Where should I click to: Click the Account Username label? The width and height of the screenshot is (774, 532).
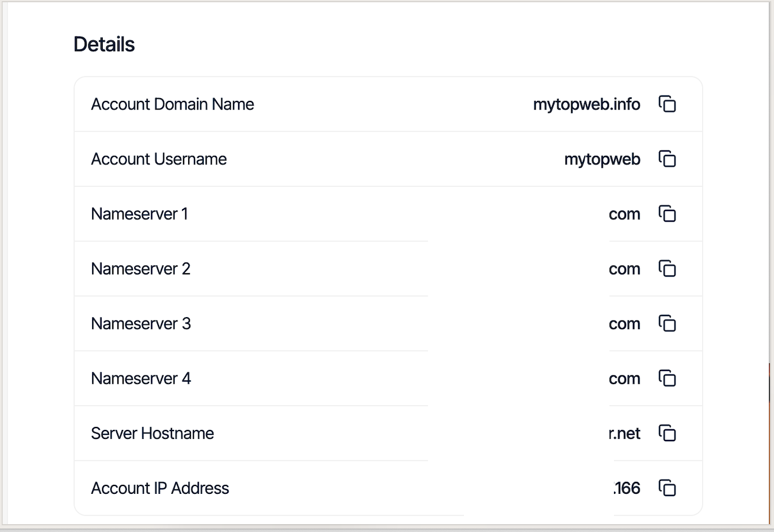[x=159, y=159]
